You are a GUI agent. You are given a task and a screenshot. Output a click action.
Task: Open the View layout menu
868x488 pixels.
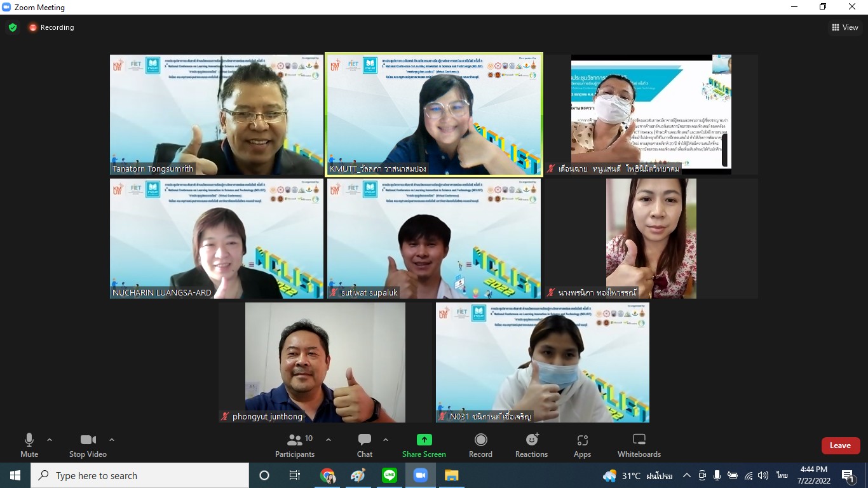pos(845,27)
